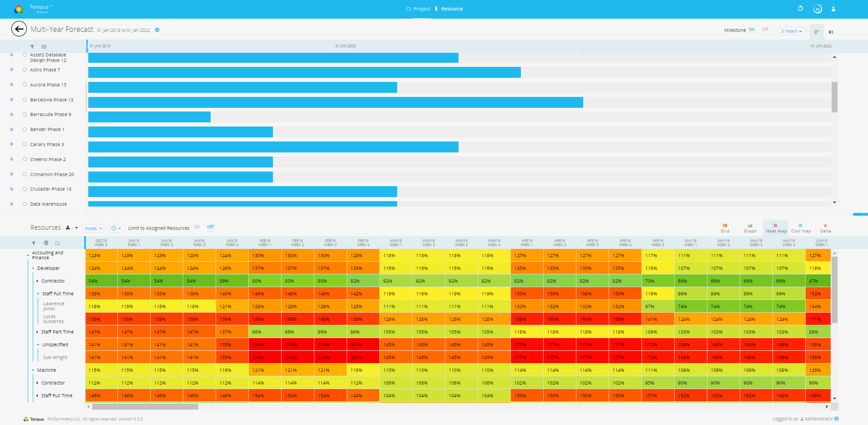Switch to the Graph view tab
Viewport: 868px width, 425px height.
pyautogui.click(x=750, y=228)
